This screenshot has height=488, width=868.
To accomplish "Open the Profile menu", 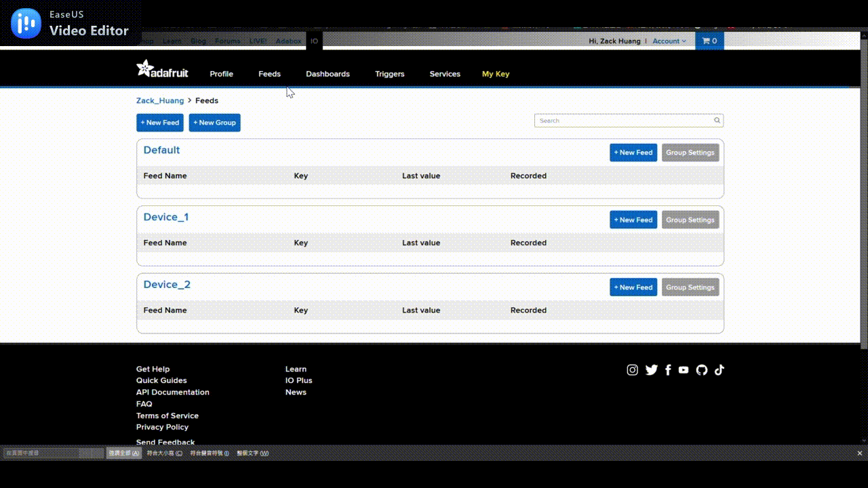I will [221, 74].
